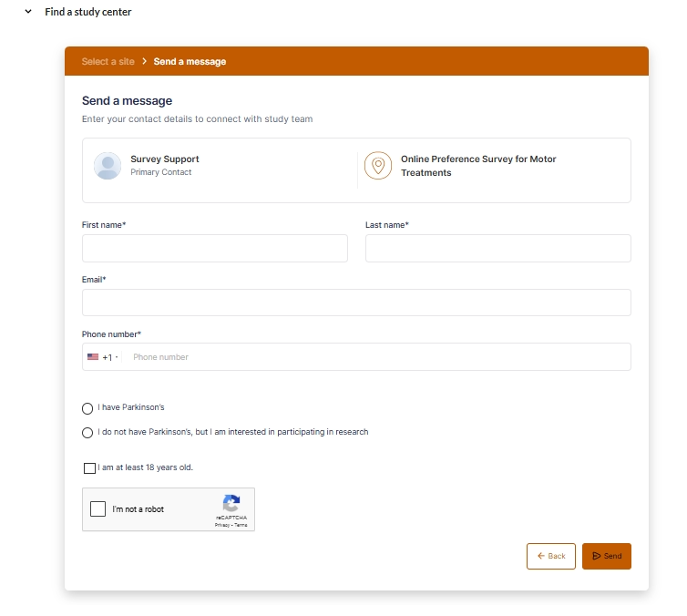Focus the First name field
The height and width of the screenshot is (616, 687).
[215, 248]
